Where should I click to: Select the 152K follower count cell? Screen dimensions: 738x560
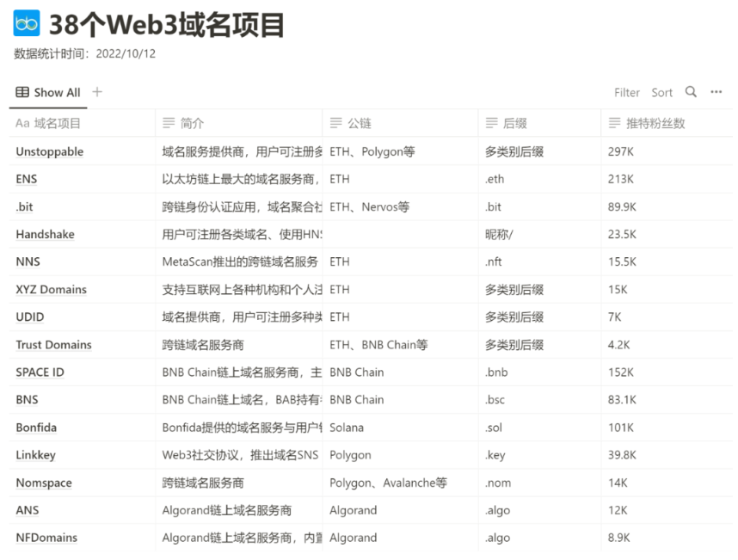tap(667, 372)
